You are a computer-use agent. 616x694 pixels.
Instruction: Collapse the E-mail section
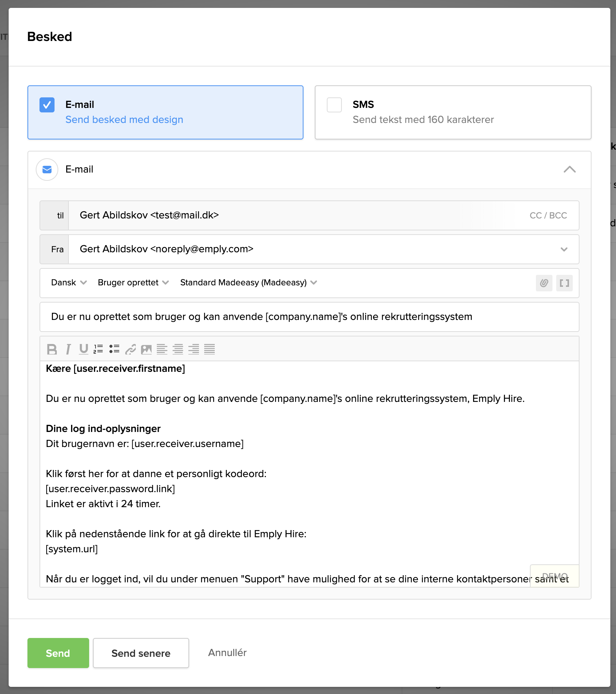coord(569,170)
